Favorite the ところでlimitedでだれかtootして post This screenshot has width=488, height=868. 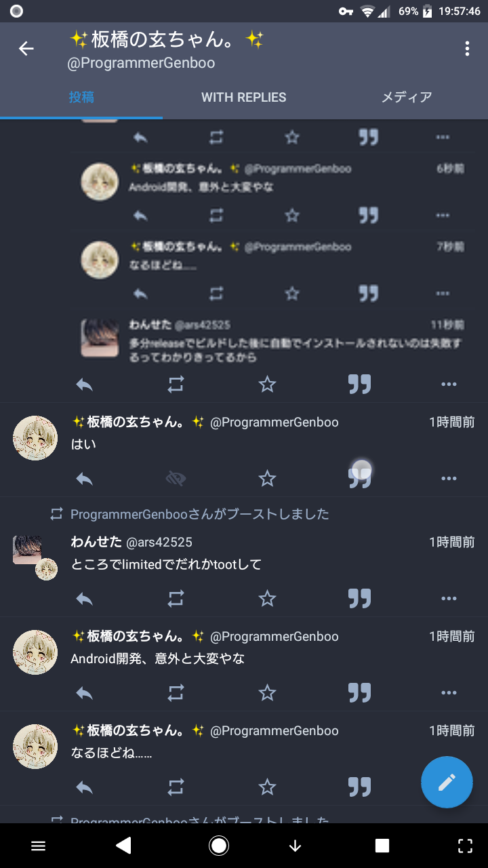268,599
